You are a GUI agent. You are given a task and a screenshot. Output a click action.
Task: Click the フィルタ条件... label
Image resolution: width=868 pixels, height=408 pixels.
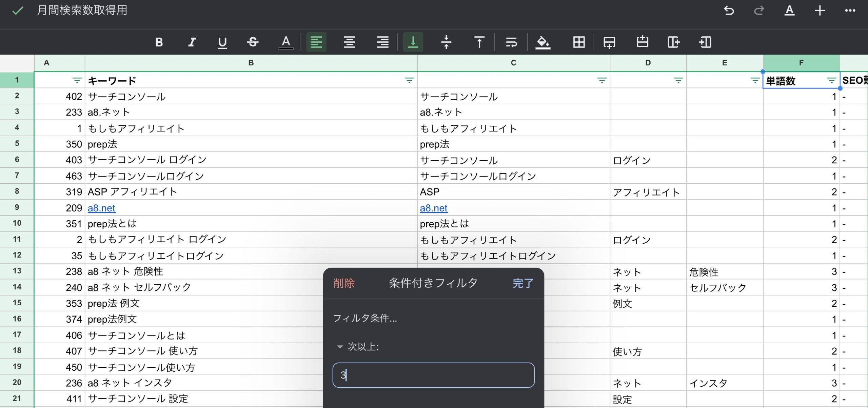(365, 318)
